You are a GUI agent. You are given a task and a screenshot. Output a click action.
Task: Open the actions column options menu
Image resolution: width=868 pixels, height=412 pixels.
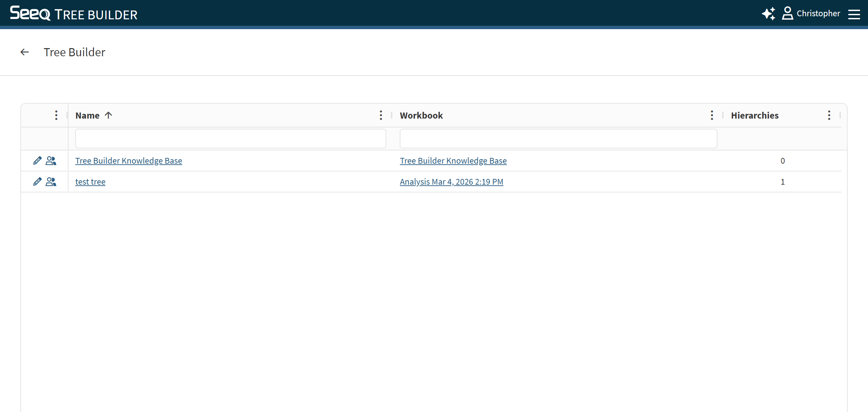(56, 115)
